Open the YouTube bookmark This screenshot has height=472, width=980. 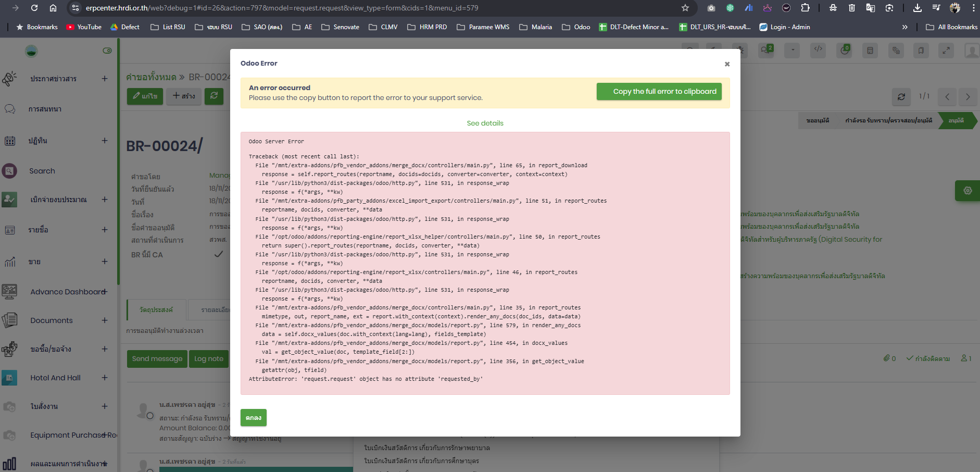click(x=84, y=27)
